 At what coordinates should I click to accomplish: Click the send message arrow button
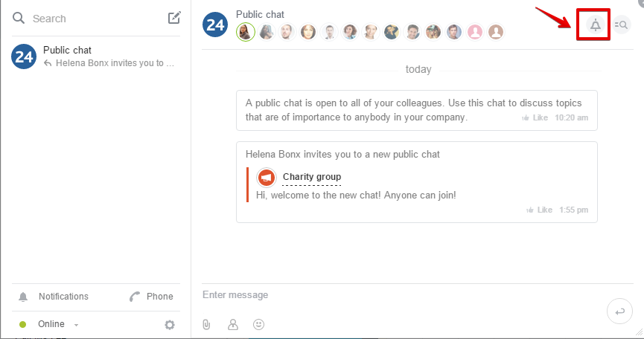(x=619, y=311)
